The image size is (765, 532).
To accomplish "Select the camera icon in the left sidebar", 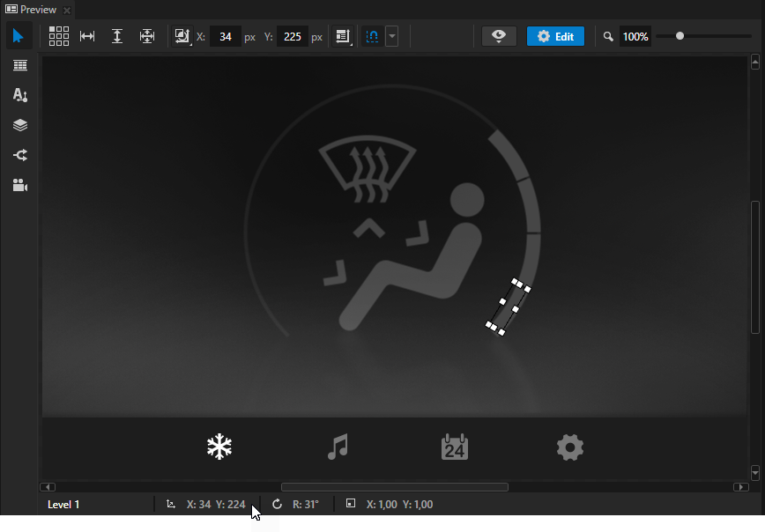I will click(19, 185).
